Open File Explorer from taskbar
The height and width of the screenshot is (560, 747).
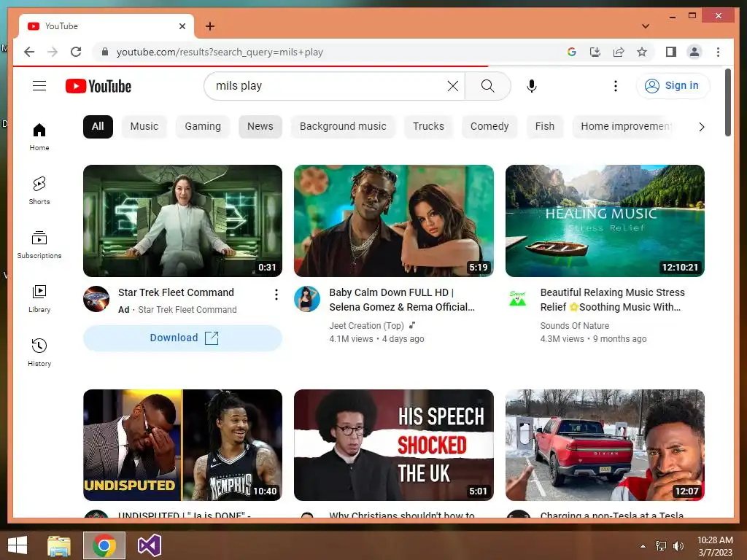[x=59, y=545]
